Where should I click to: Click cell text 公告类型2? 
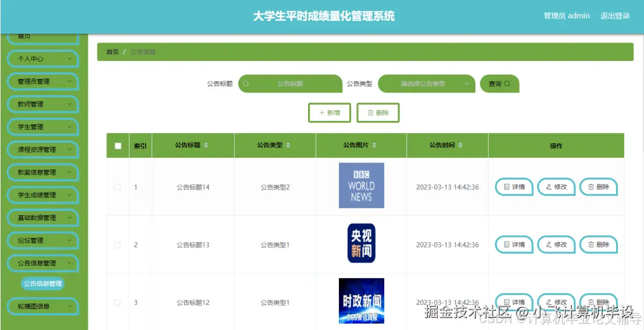pos(275,187)
